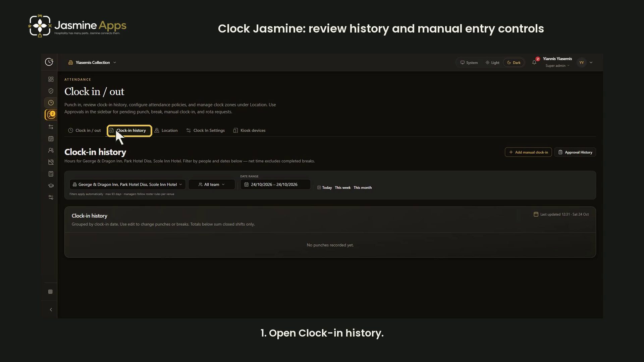Expand the user menu chevron beside avatar

[591, 63]
